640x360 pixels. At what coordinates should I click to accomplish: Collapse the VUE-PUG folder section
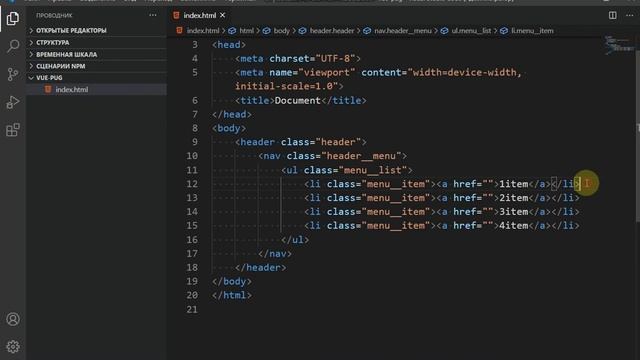coord(97,78)
